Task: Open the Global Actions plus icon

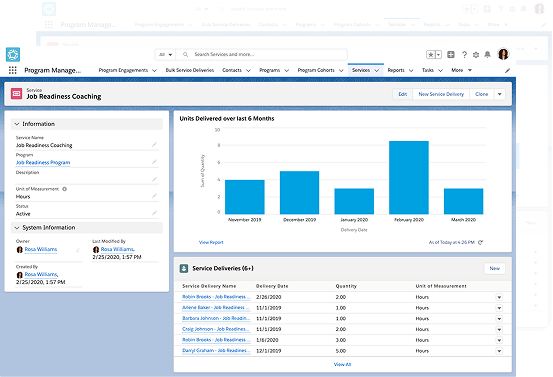Action: point(451,54)
